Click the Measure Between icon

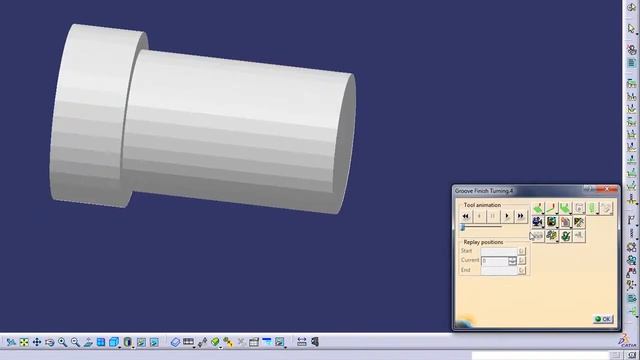click(x=202, y=342)
